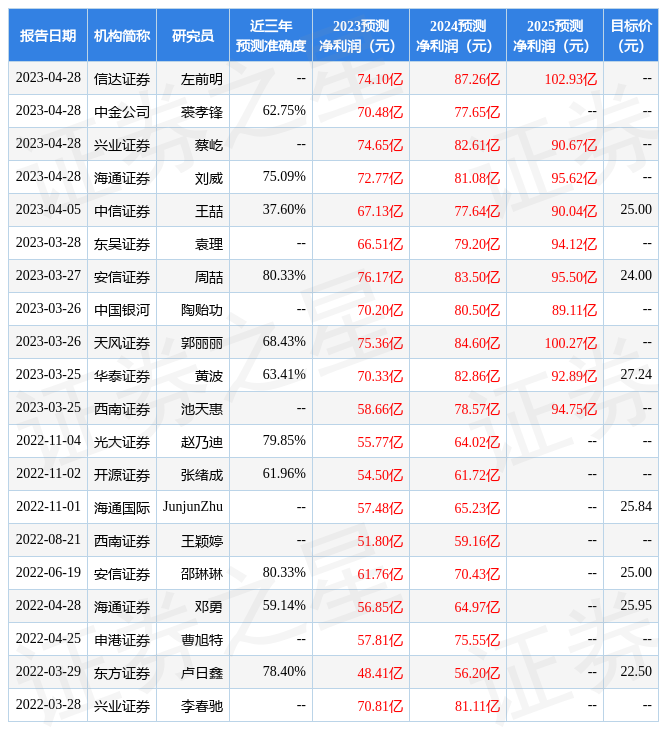Click target price 22.50
Viewport: 659px width, 730px height.
click(x=636, y=672)
